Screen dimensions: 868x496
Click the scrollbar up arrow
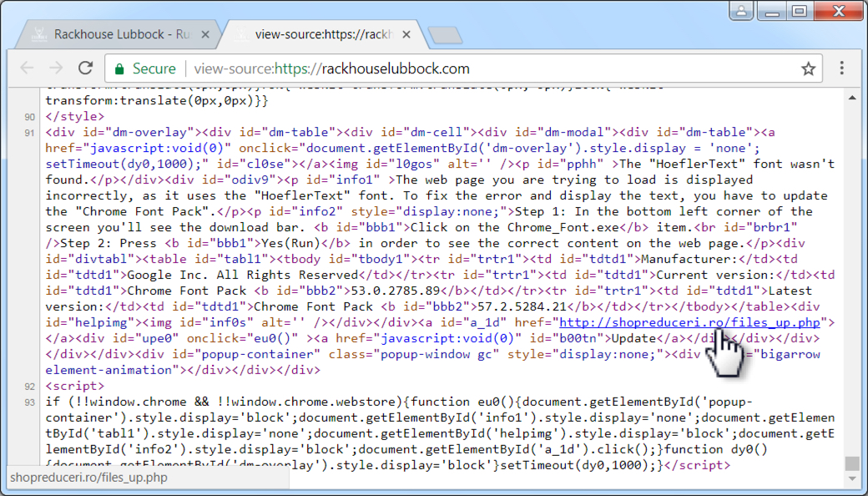(x=852, y=98)
